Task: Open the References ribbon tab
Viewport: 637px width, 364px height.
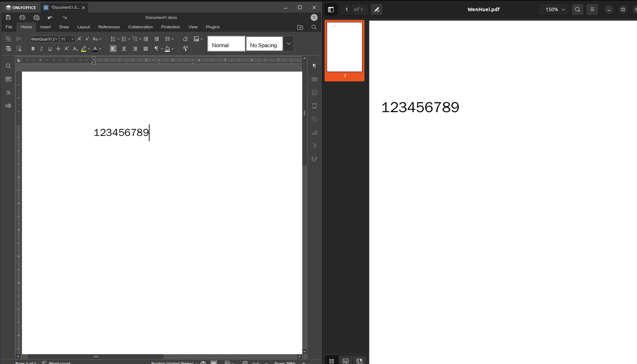Action: [x=109, y=27]
